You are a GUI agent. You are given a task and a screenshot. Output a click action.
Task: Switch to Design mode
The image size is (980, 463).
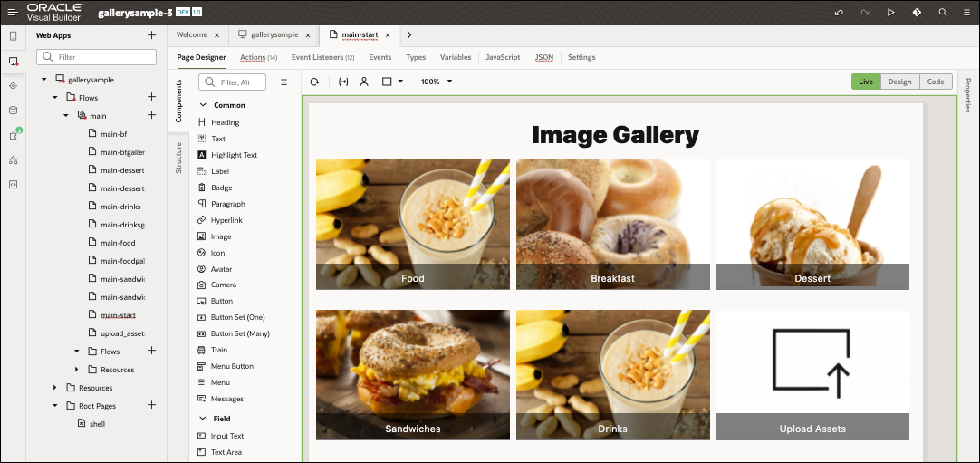tap(900, 82)
